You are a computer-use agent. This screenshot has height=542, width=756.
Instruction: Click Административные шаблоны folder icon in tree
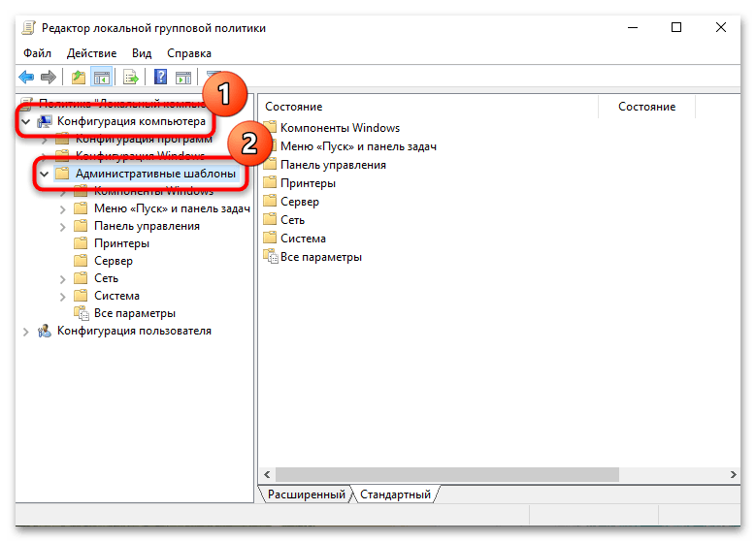tap(63, 174)
